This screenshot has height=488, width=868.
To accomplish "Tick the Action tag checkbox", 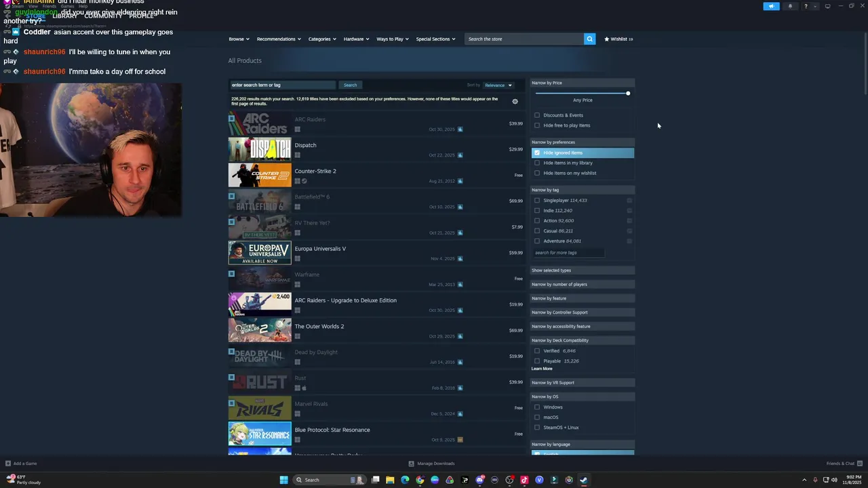I will tap(537, 221).
